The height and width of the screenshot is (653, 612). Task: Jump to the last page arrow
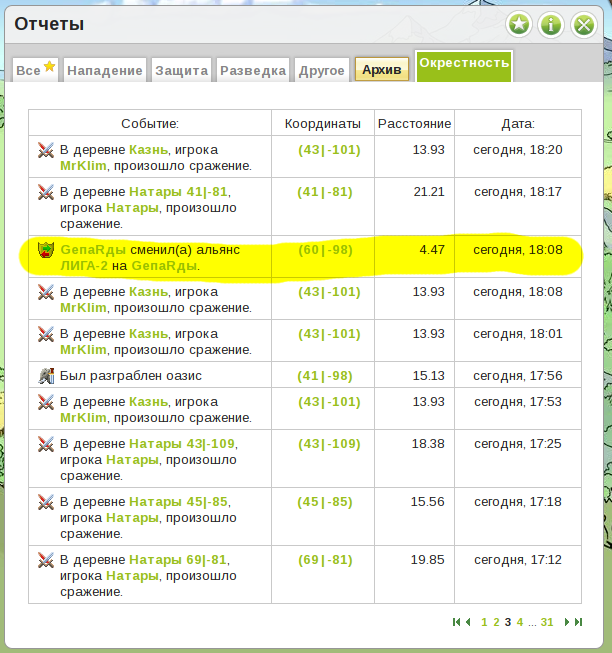tap(578, 622)
